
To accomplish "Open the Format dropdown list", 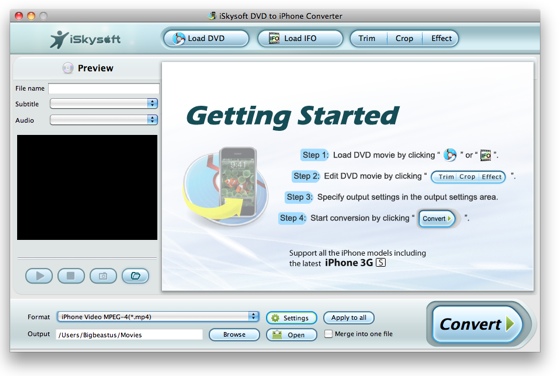I will 158,317.
